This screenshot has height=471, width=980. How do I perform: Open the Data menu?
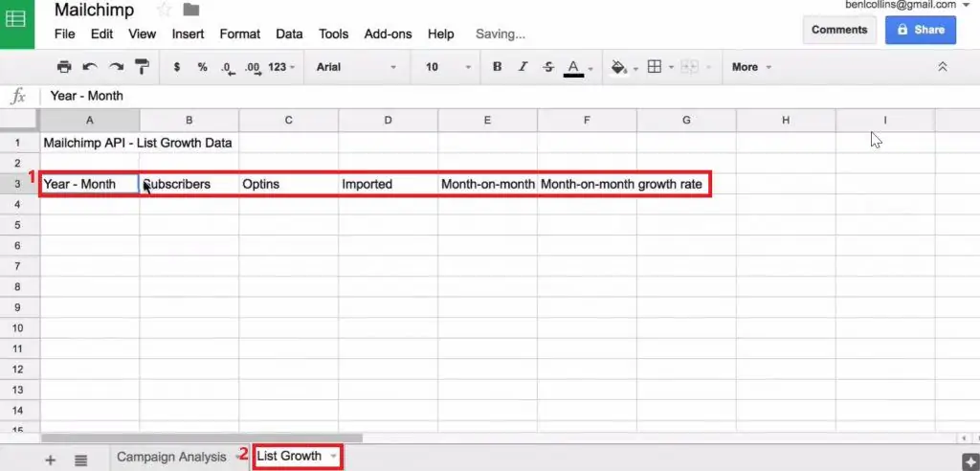click(289, 34)
